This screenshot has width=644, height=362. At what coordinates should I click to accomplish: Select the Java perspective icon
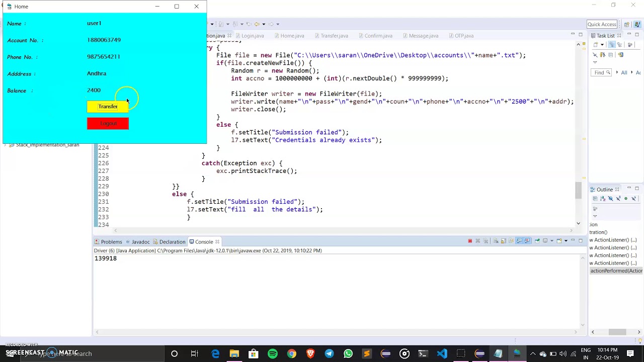coord(637,25)
